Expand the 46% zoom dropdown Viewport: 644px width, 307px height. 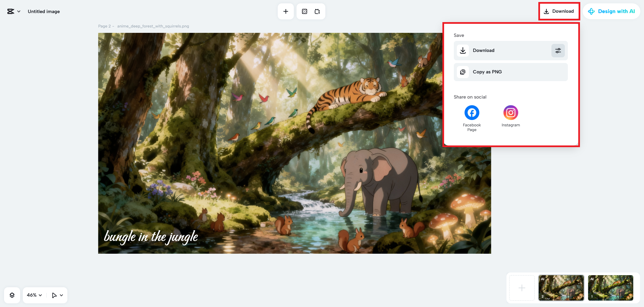coord(35,295)
